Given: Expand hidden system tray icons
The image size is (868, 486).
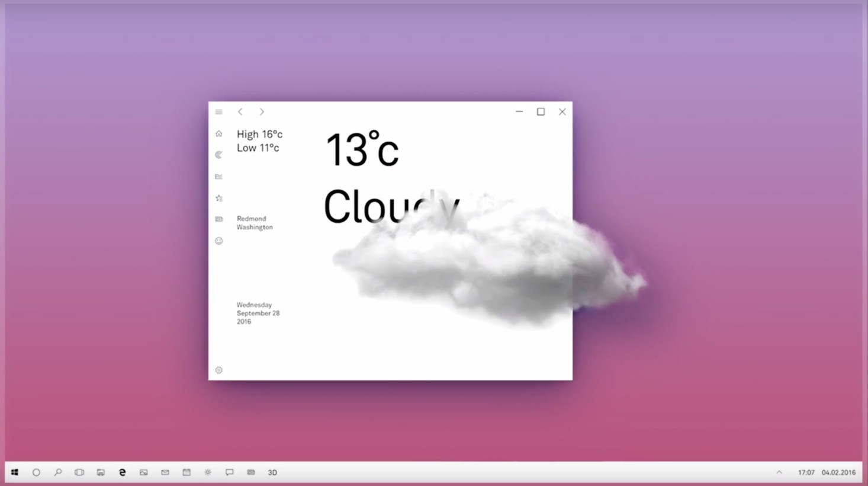Looking at the screenshot, I should tap(779, 472).
